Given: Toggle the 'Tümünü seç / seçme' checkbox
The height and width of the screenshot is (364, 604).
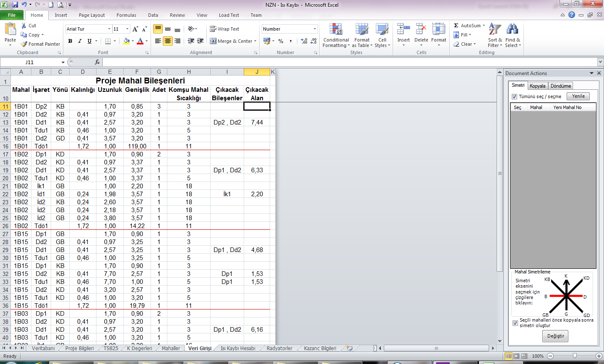Looking at the screenshot, I should click(515, 96).
